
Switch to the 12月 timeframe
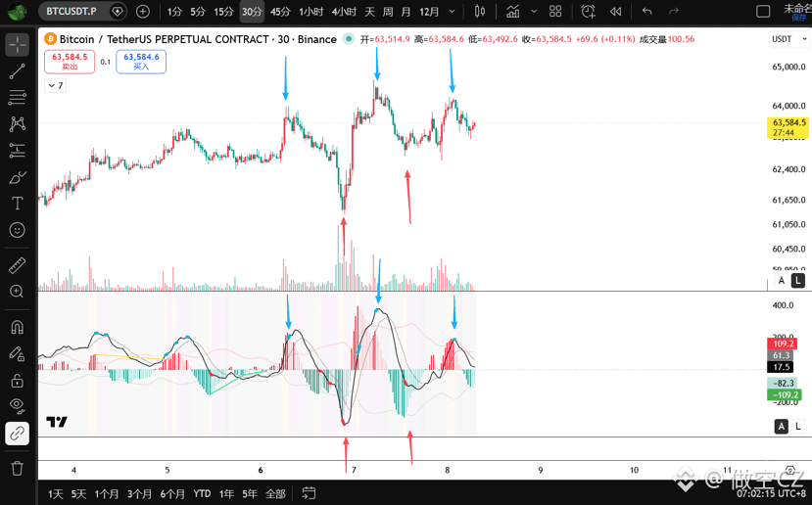point(429,12)
